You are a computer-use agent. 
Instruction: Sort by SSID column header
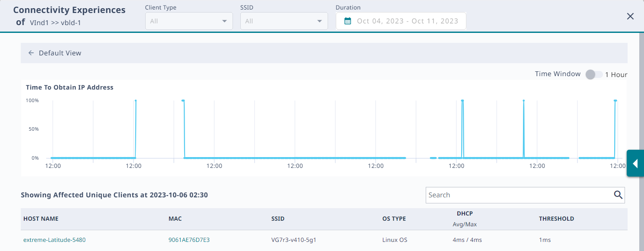point(278,219)
